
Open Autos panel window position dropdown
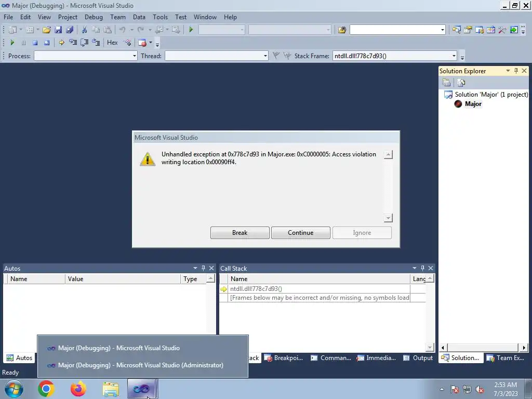point(195,268)
